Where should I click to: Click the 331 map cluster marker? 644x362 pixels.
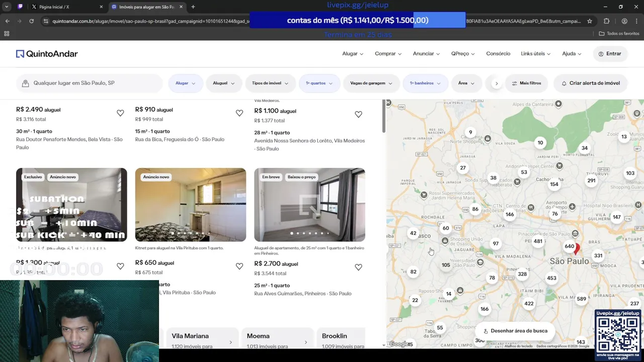[x=598, y=256]
